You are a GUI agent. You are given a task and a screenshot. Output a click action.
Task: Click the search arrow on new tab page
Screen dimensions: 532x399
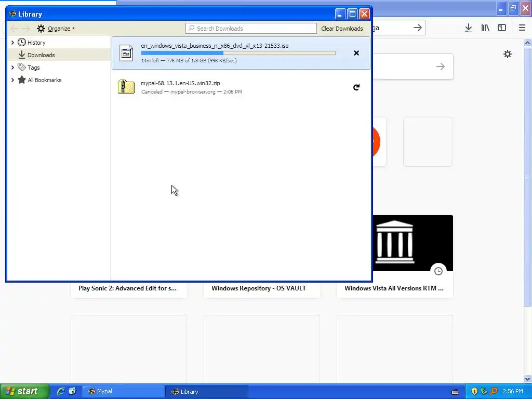[x=441, y=66]
